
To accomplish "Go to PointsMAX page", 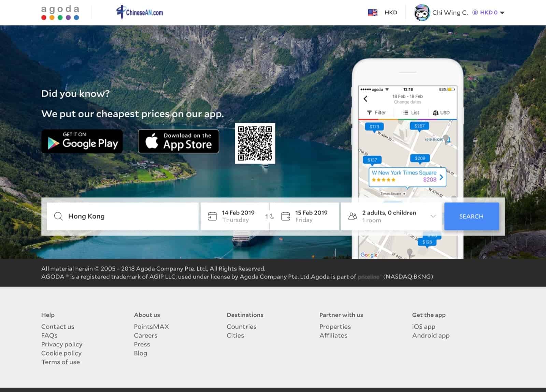I will (152, 327).
